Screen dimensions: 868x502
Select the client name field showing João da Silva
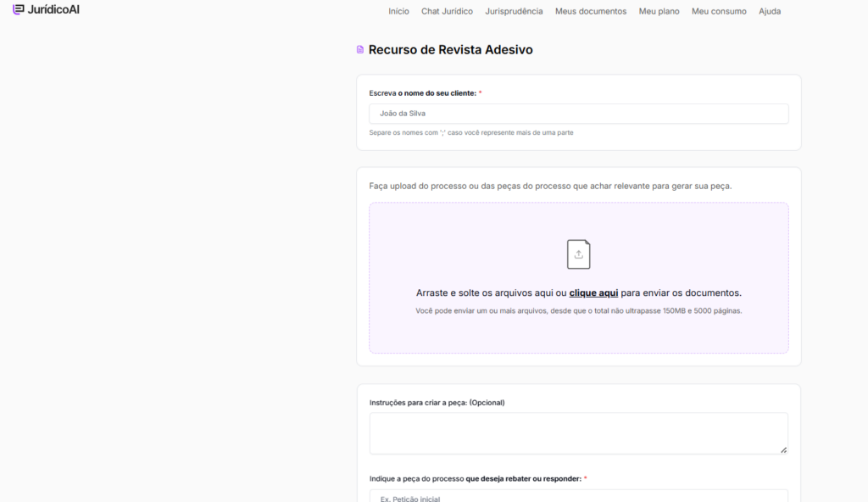pyautogui.click(x=578, y=113)
